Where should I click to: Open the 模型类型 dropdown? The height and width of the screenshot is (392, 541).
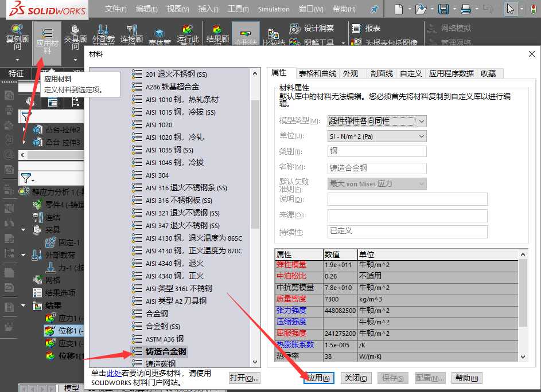[377, 121]
